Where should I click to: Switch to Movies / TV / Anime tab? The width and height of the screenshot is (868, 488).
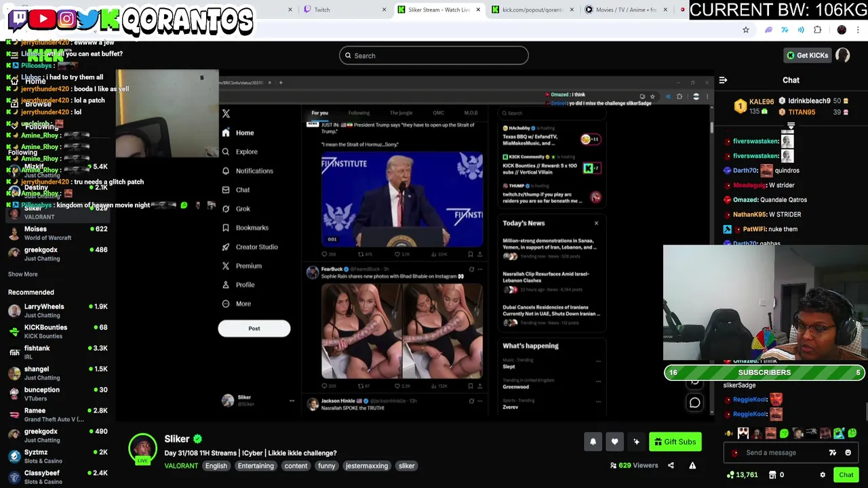[626, 9]
